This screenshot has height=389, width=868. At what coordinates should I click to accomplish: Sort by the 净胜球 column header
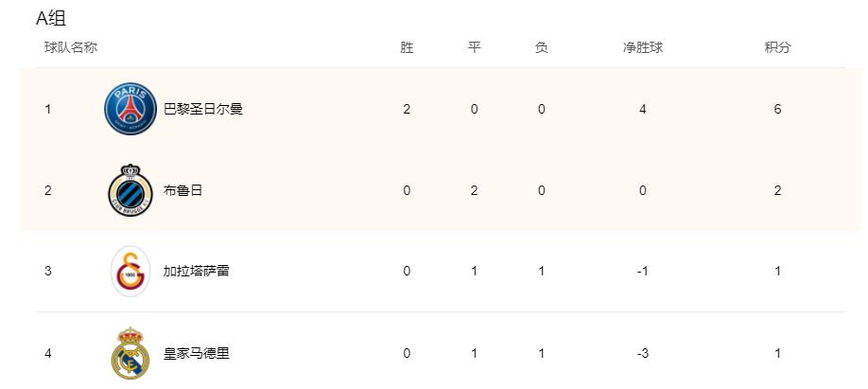(x=643, y=47)
